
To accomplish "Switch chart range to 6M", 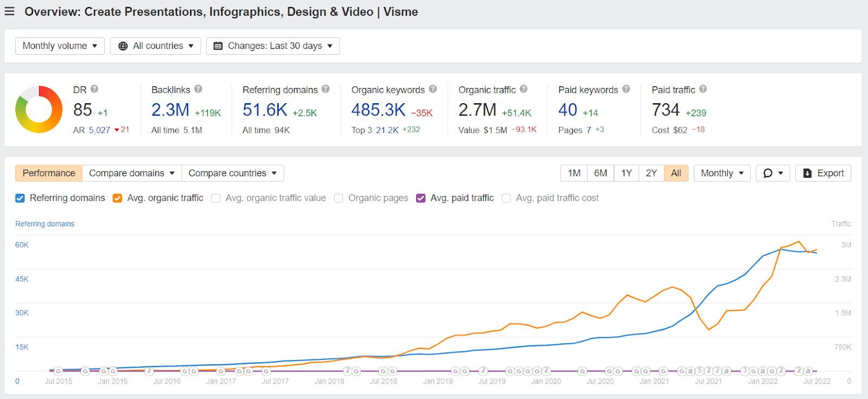I will point(601,173).
